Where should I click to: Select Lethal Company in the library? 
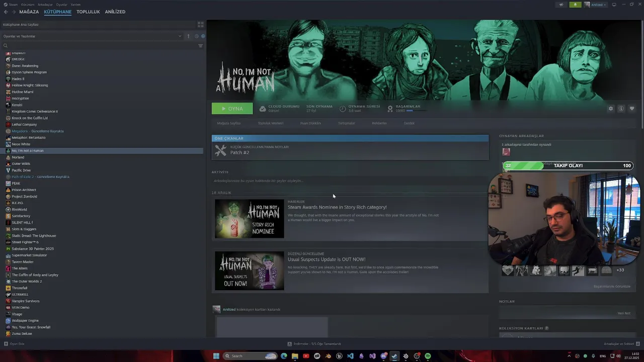tap(24, 124)
